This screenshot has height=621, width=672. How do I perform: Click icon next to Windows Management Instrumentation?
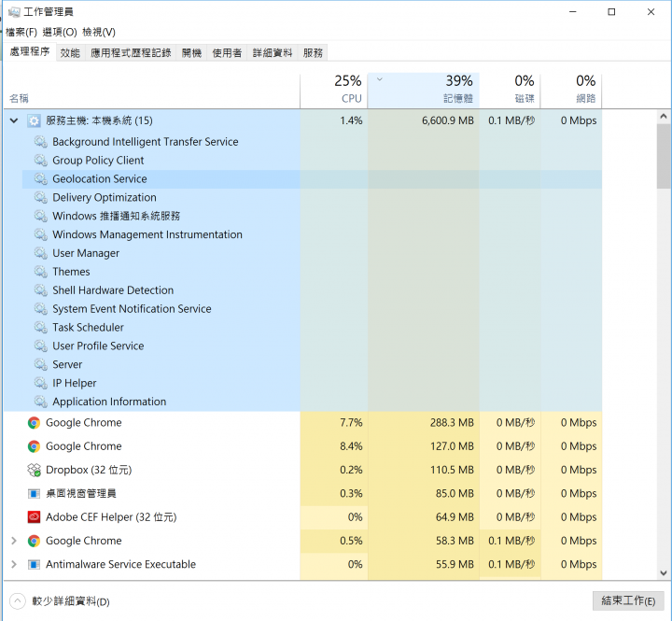pyautogui.click(x=41, y=234)
